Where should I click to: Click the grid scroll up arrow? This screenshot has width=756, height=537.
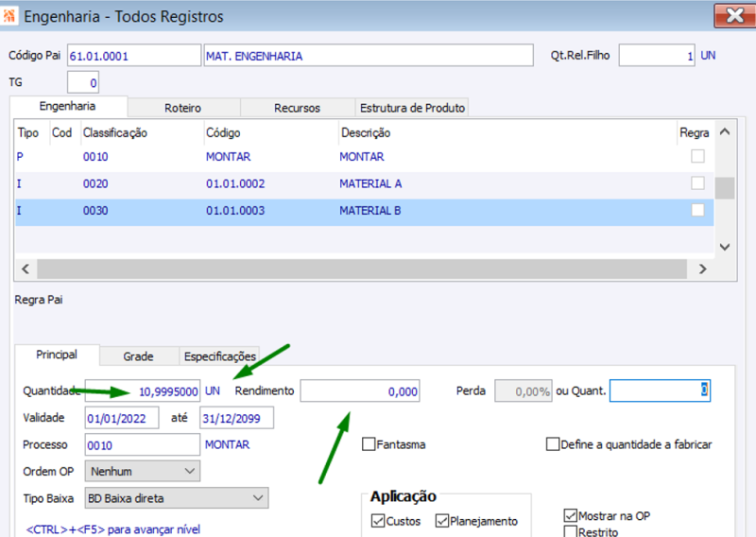click(725, 131)
